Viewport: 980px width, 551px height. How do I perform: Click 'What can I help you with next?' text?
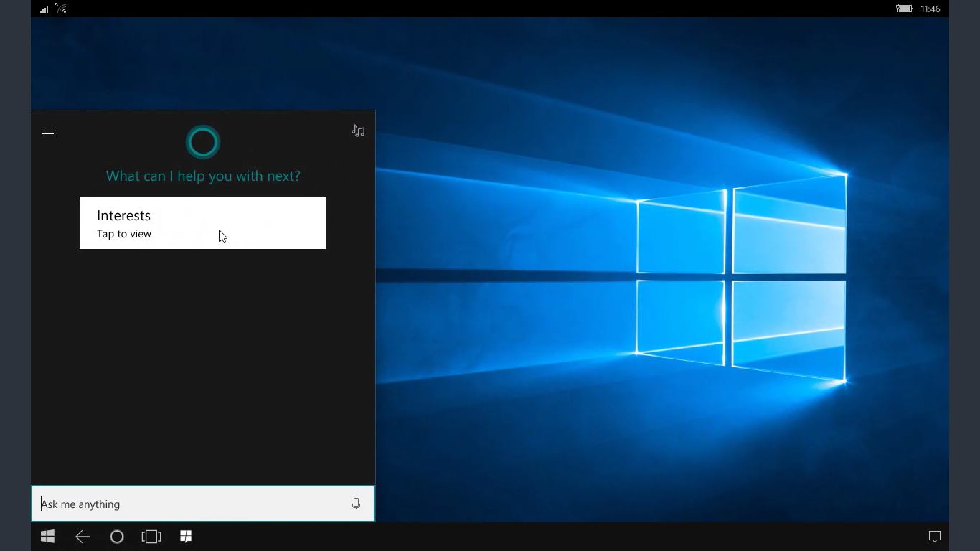(x=203, y=176)
